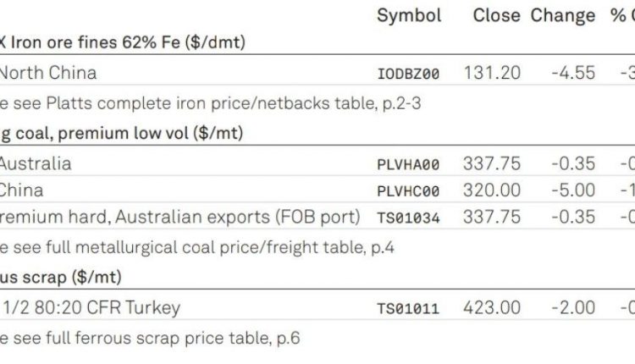The width and height of the screenshot is (635, 364).
Task: Click the Change column header
Action: point(563,16)
